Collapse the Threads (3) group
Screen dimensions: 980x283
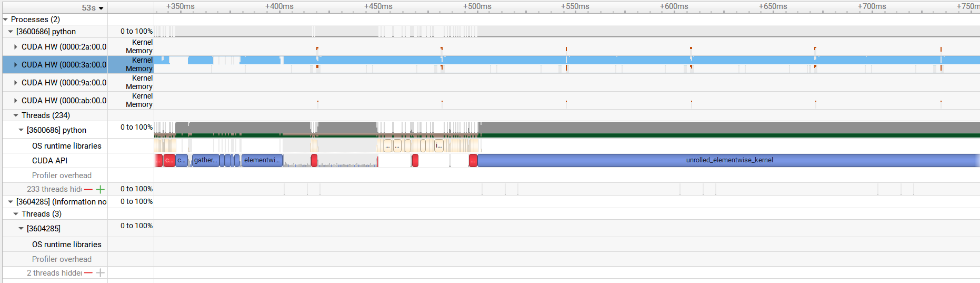pyautogui.click(x=16, y=214)
